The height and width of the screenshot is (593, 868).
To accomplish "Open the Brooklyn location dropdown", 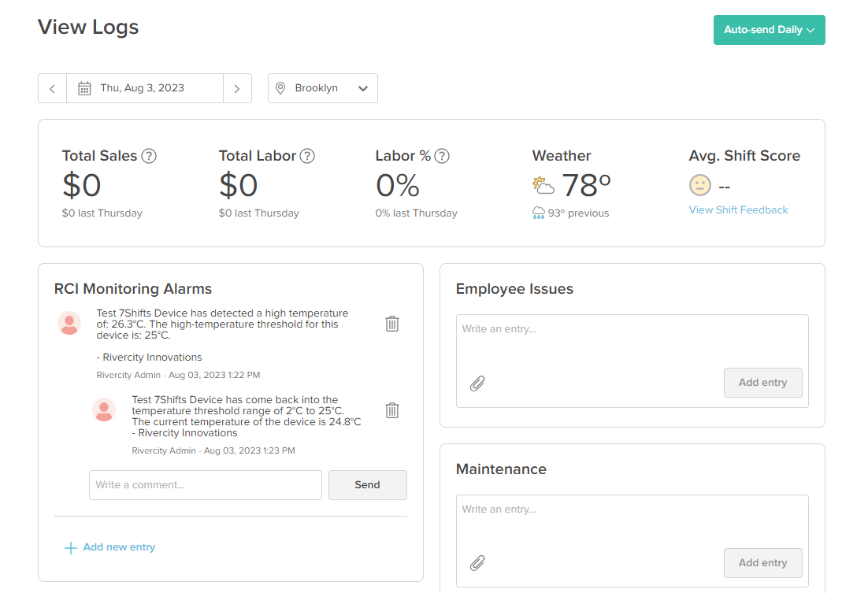I will point(323,88).
